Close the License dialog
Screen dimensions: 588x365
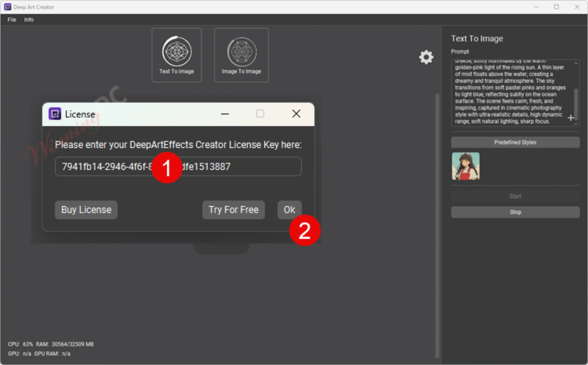click(296, 114)
